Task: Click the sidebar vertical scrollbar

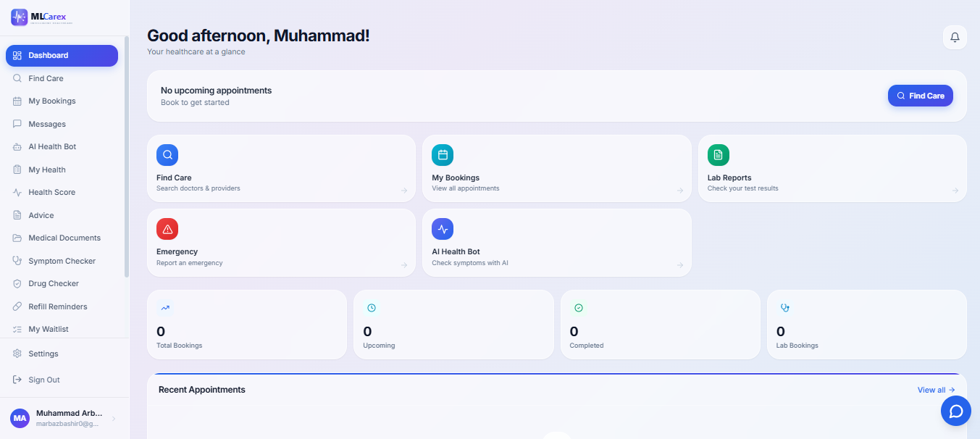Action: click(127, 156)
